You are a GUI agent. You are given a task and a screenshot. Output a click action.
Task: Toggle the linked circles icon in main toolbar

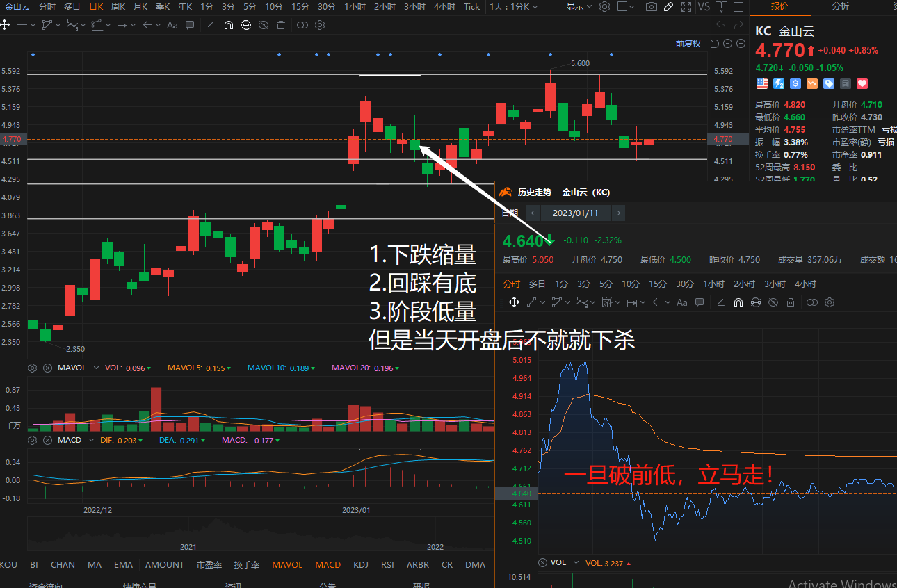click(x=302, y=25)
